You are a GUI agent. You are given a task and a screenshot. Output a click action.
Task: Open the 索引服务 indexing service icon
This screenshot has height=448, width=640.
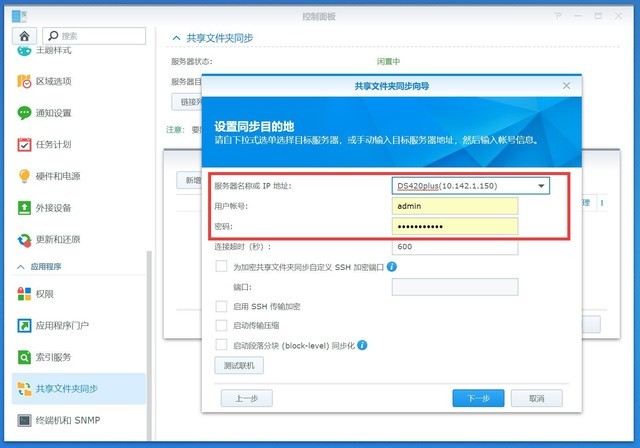click(24, 357)
